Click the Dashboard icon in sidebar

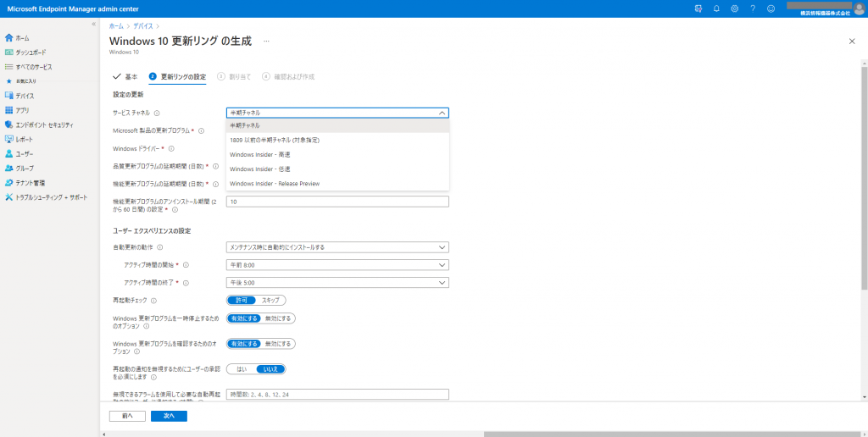(x=8, y=52)
